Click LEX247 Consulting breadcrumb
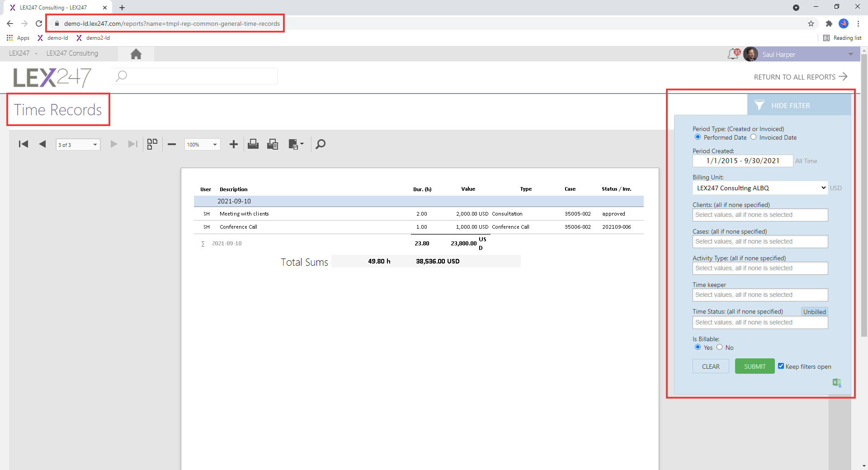868x470 pixels. click(72, 53)
